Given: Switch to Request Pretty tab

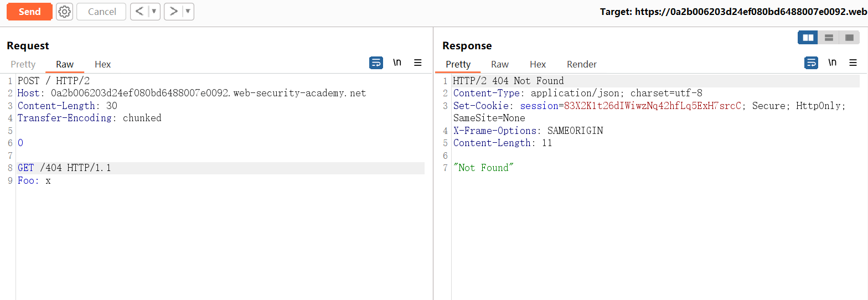Looking at the screenshot, I should click(x=23, y=64).
